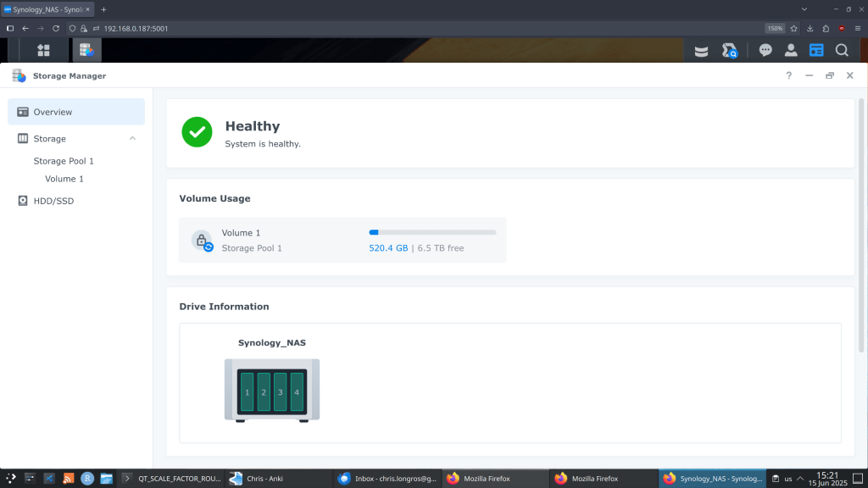The height and width of the screenshot is (488, 868).
Task: Click the Volume 1 lock status icon
Action: pos(202,241)
